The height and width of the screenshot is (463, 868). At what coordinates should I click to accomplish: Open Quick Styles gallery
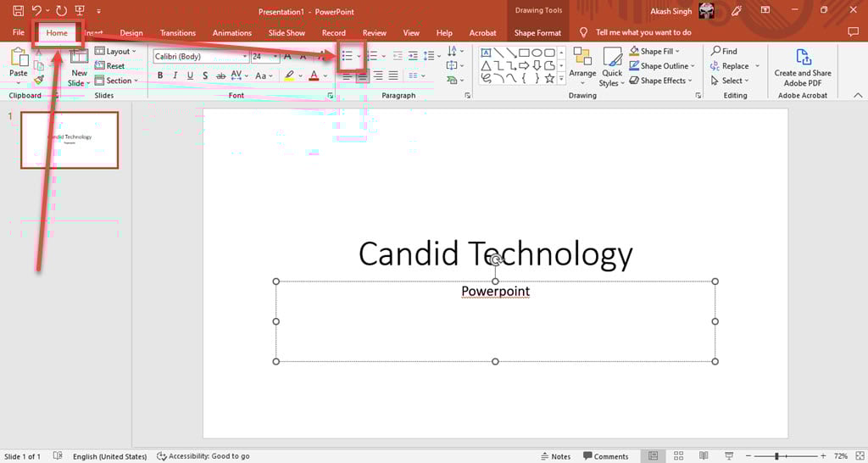click(612, 66)
